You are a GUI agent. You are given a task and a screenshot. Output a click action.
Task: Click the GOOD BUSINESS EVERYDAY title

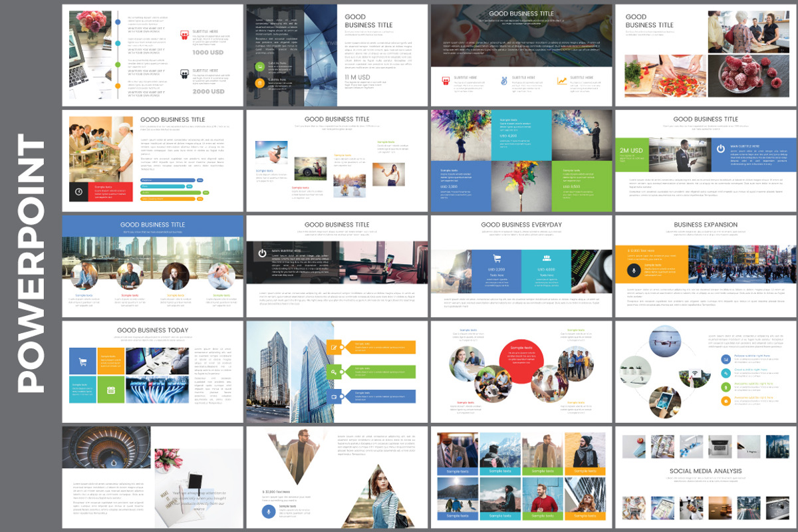(x=521, y=225)
